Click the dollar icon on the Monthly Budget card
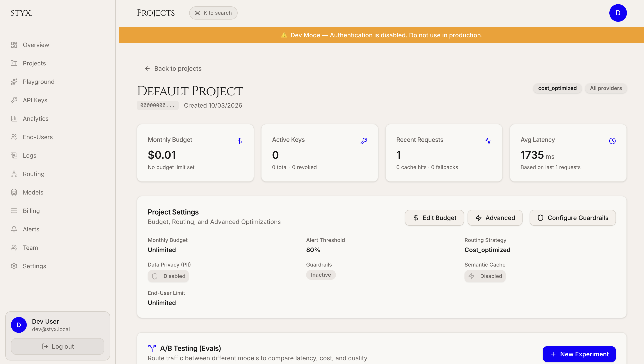The width and height of the screenshot is (644, 364). pyautogui.click(x=239, y=141)
